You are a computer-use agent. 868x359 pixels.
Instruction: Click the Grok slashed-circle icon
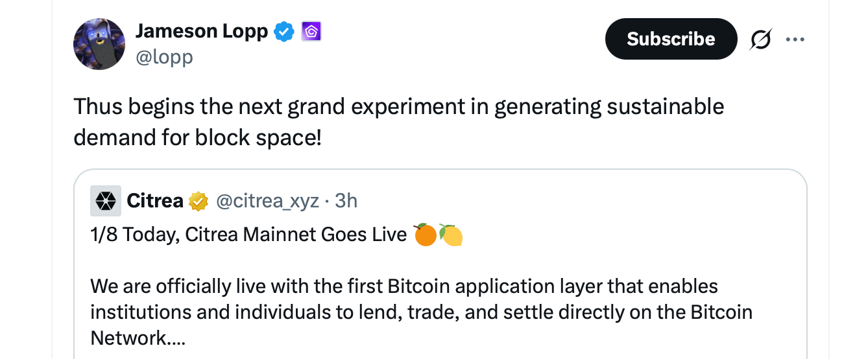760,40
